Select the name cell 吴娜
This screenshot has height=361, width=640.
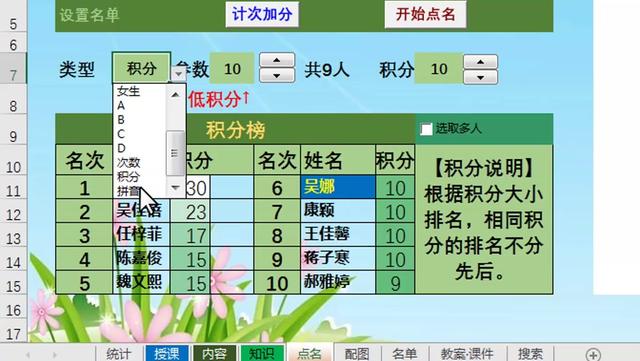pos(338,187)
